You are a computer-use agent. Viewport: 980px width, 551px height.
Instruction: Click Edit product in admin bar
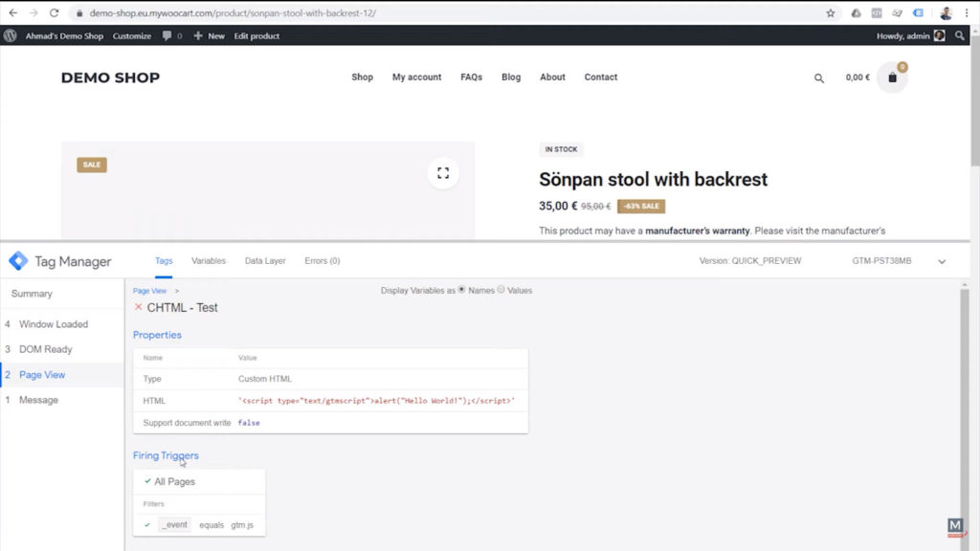point(256,35)
